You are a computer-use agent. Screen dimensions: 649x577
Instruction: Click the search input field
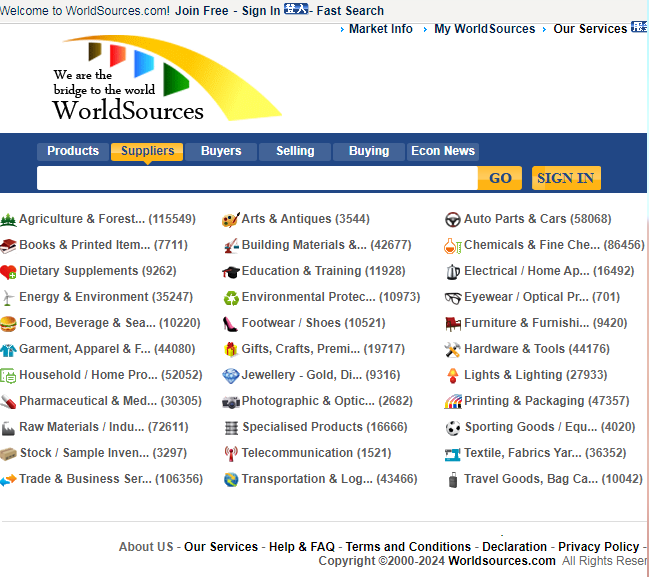tap(257, 178)
